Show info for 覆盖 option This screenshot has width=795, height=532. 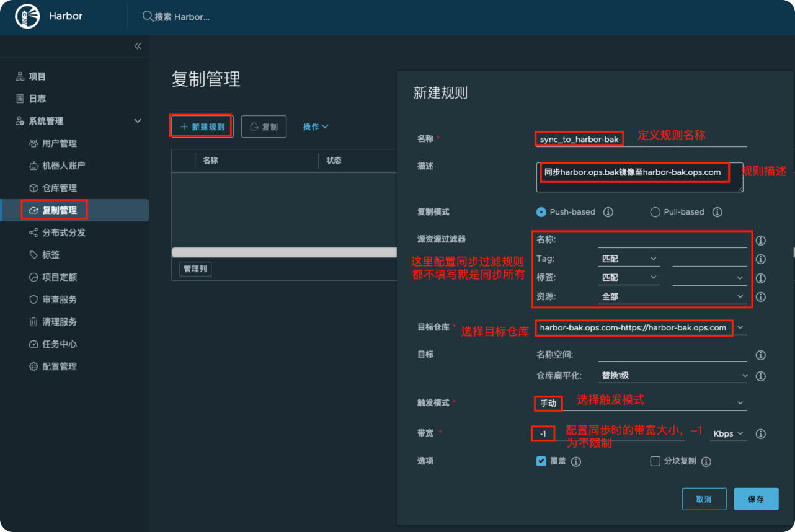576,462
